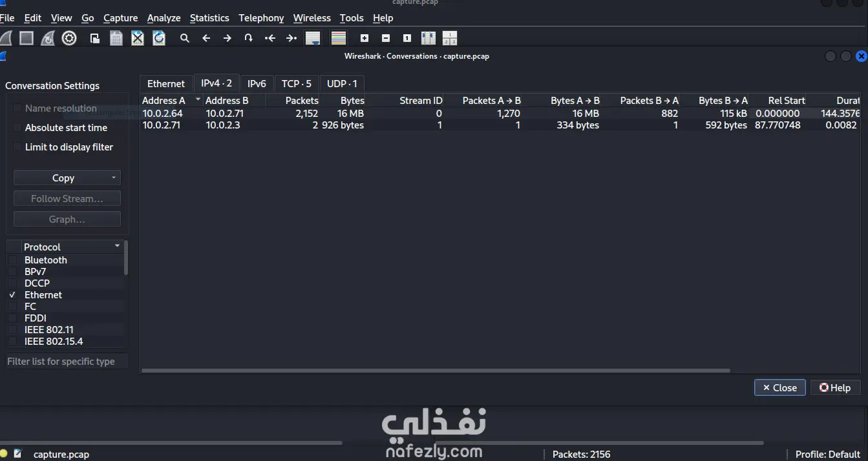Jump to the last packet

pos(291,38)
